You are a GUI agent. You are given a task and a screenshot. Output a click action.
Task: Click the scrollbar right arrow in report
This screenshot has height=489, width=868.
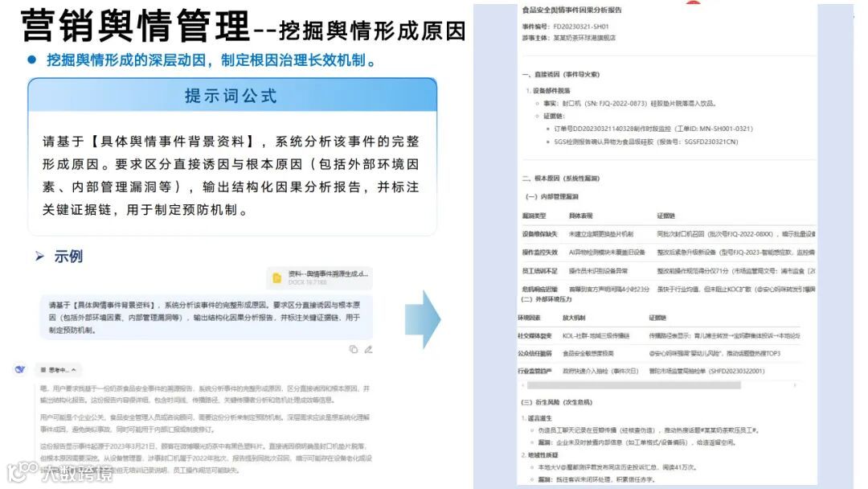795,385
